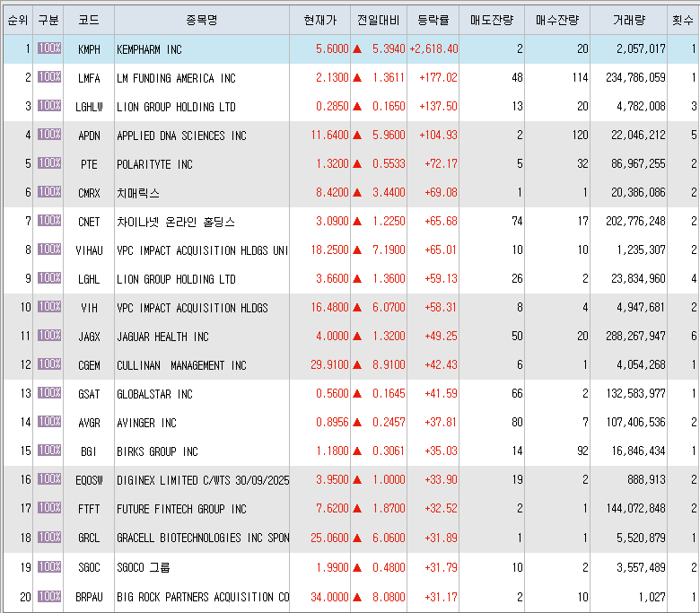Open DIGINEX LIMITED C/WTS stock name
The height and width of the screenshot is (613, 700).
(203, 480)
